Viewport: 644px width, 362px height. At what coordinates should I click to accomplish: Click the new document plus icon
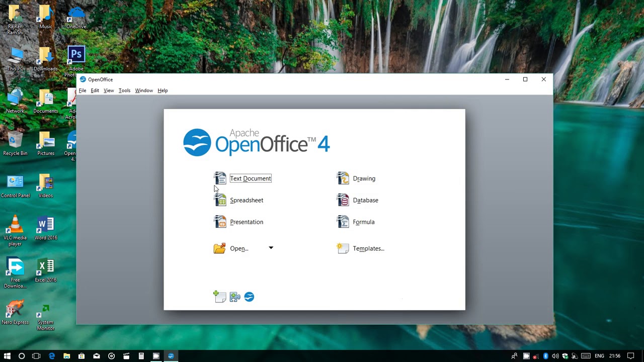pos(219,297)
